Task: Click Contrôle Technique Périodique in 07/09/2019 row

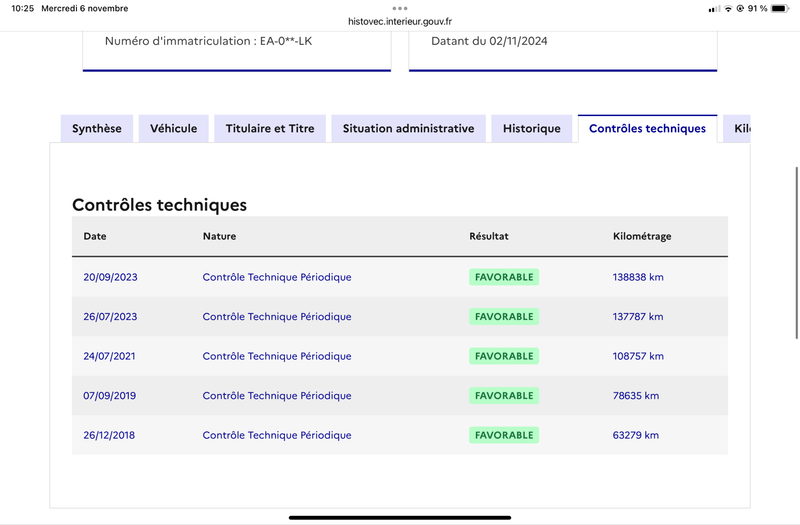Action: (x=277, y=395)
